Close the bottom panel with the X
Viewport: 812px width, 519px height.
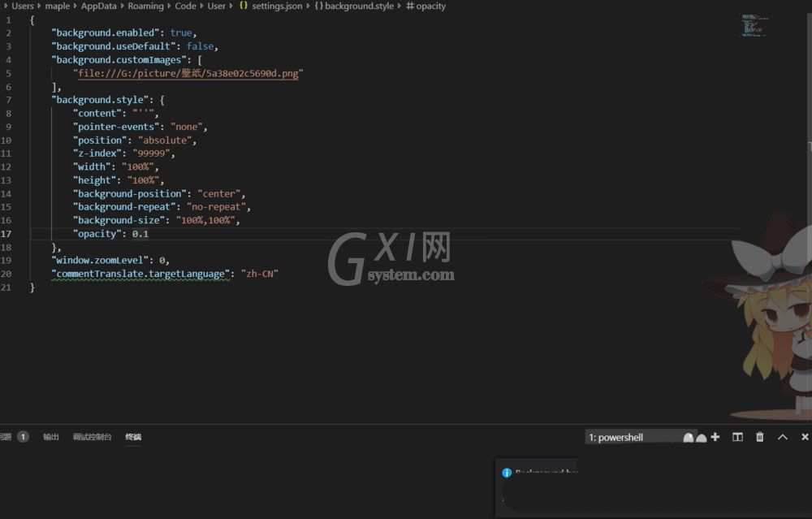point(805,437)
